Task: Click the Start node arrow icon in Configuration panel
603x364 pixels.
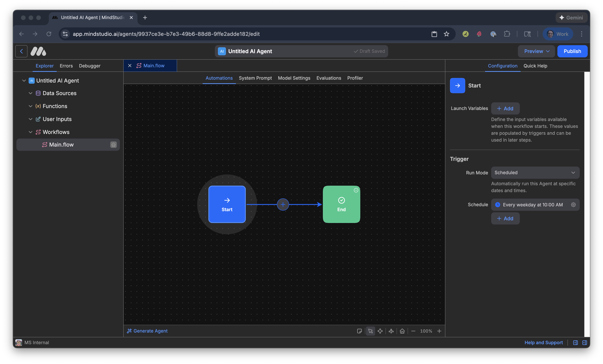Action: pos(457,86)
